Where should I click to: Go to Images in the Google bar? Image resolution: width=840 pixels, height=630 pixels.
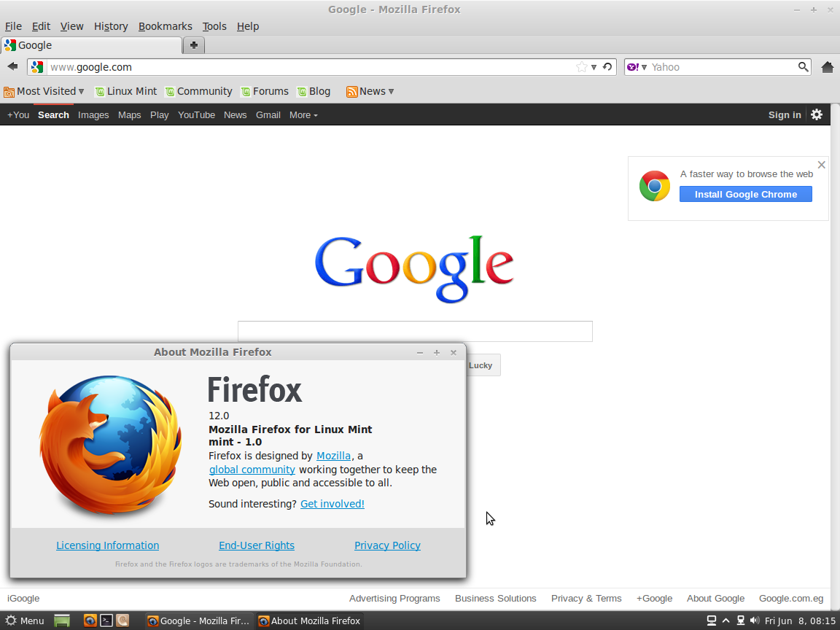93,114
